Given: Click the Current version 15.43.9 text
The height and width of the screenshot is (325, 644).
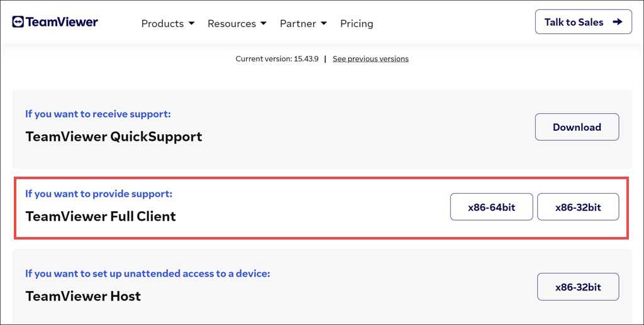Looking at the screenshot, I should point(277,59).
